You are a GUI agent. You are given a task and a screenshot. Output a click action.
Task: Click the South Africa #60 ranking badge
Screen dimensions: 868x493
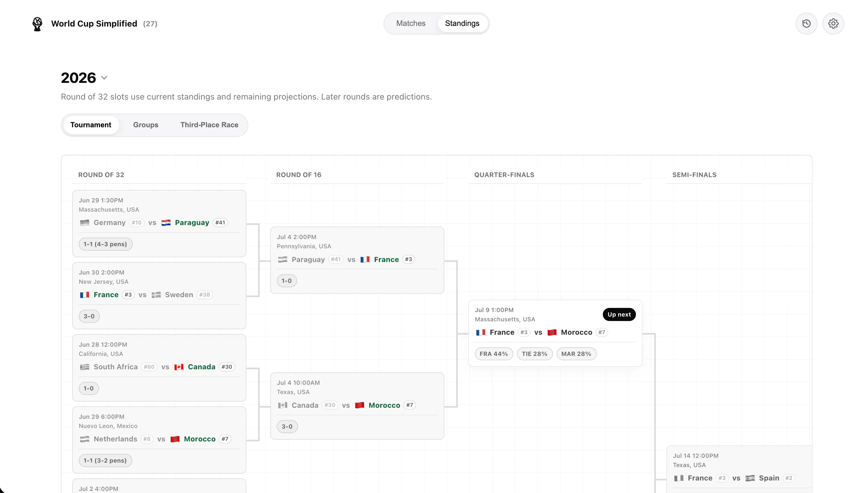(149, 367)
